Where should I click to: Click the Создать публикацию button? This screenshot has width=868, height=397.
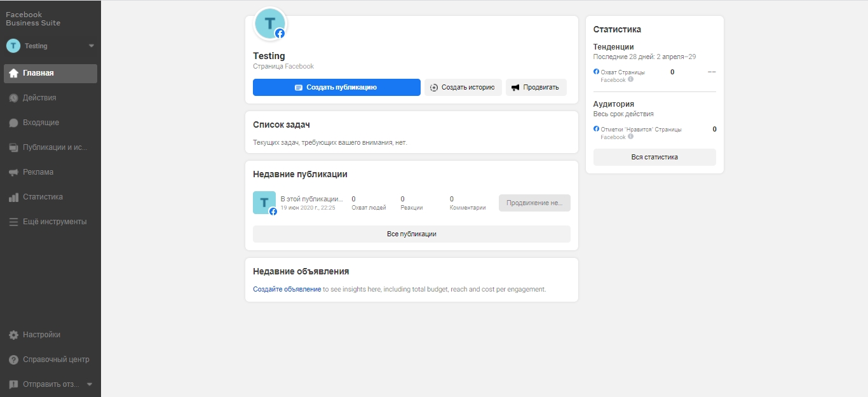point(336,87)
